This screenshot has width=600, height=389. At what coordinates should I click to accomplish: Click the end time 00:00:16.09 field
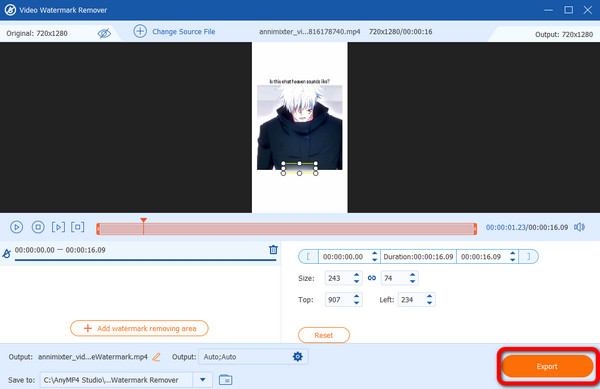[x=481, y=257]
